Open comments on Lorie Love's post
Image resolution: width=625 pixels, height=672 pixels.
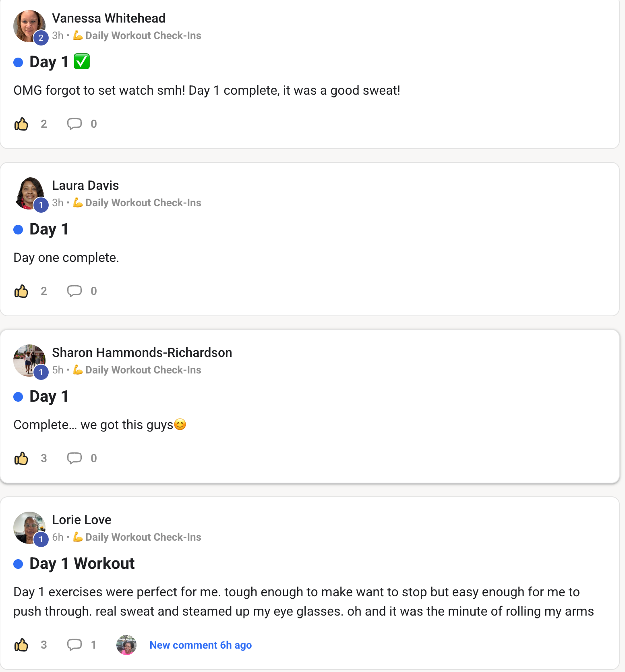[75, 645]
